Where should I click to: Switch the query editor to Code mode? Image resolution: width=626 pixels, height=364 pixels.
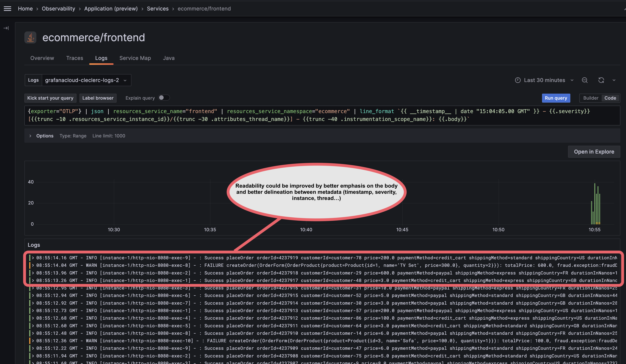(x=610, y=98)
